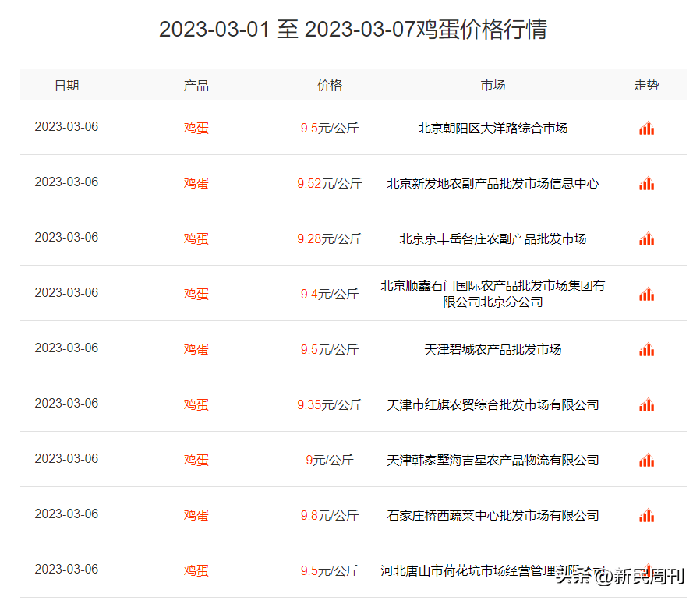Screen dimensions: 700x600
Task: Click trend icon for 天津市红旗农贸综合批发市场
Action: coord(646,405)
